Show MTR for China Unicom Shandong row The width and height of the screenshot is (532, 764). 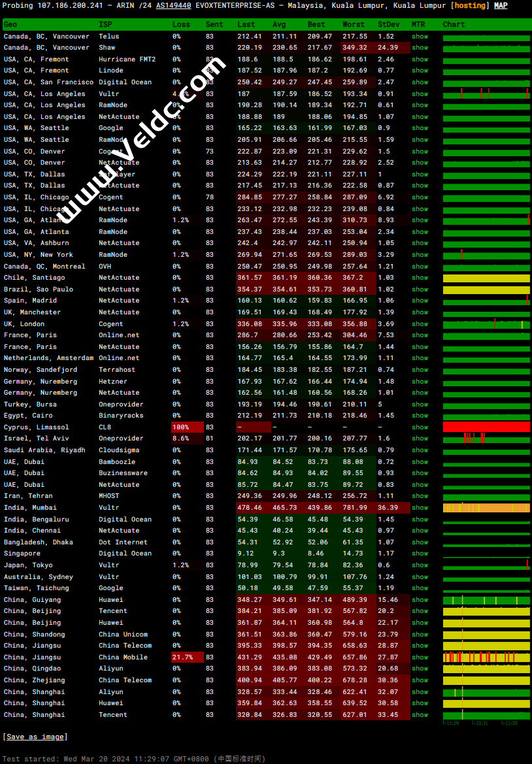coord(420,634)
